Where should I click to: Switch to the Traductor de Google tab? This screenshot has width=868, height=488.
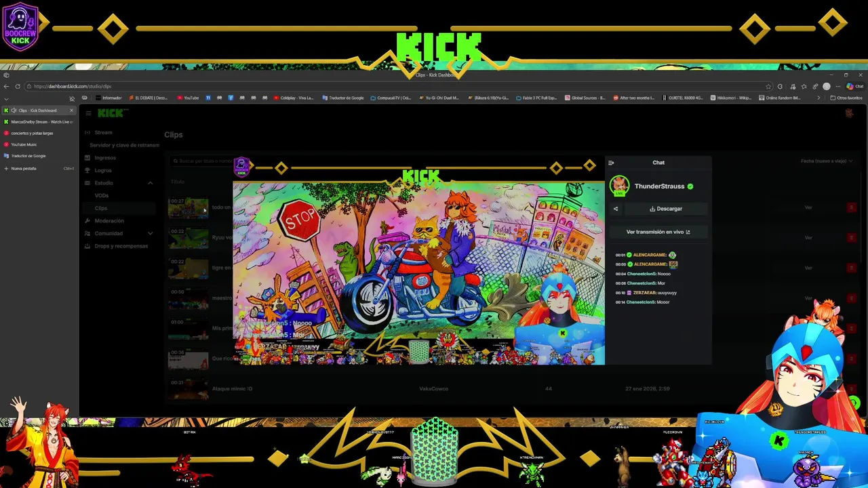pyautogui.click(x=39, y=156)
